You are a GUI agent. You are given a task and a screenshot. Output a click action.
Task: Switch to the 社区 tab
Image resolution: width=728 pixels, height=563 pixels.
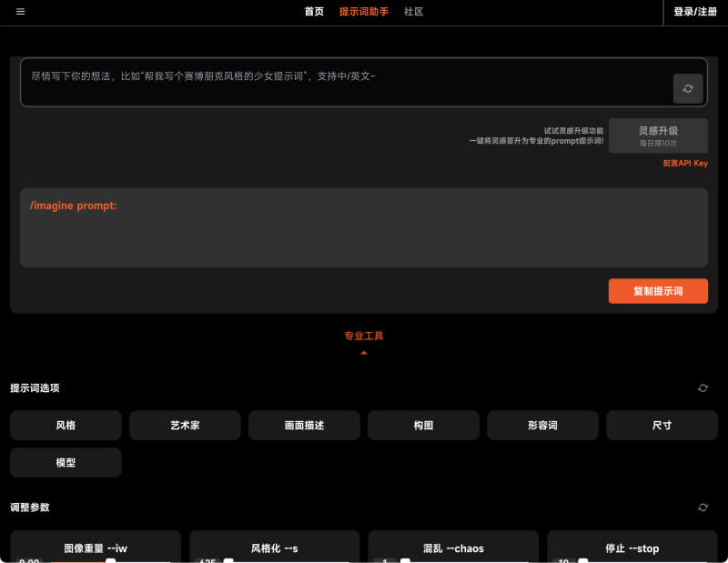(414, 12)
